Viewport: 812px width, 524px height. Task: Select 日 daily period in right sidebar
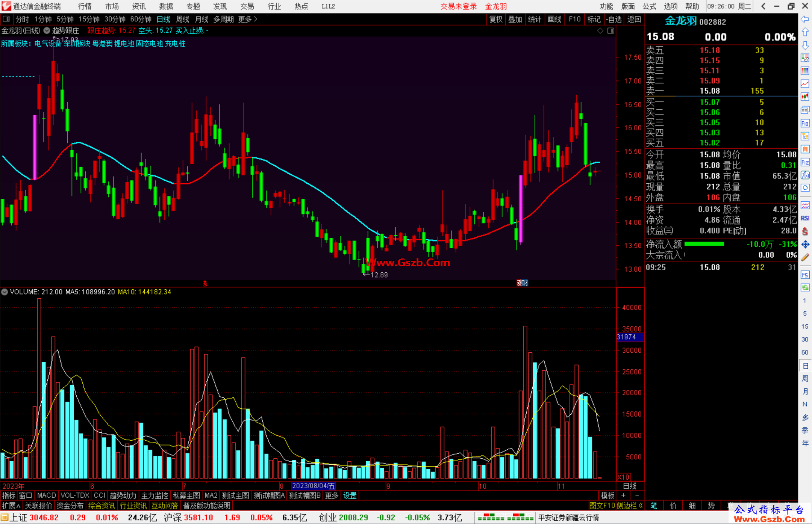[805, 366]
